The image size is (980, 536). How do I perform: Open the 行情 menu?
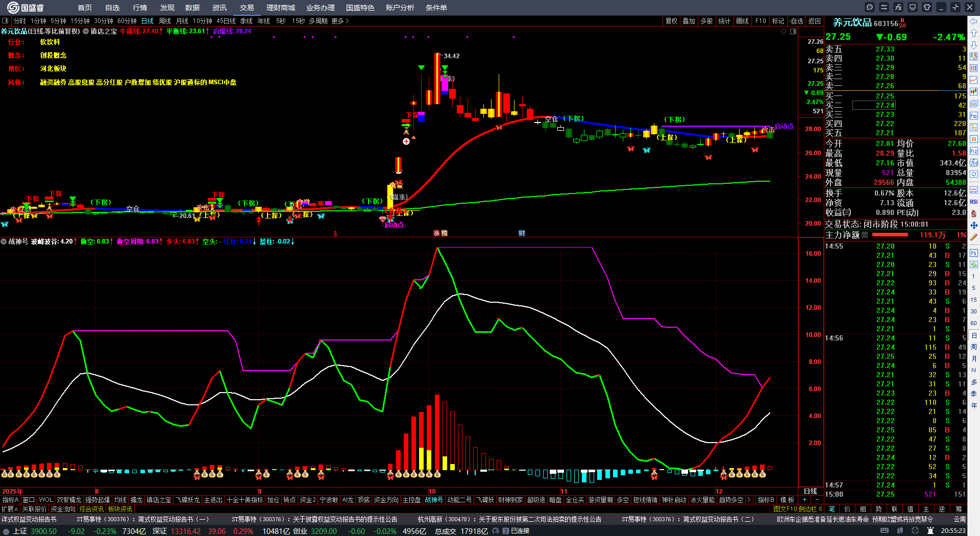139,8
